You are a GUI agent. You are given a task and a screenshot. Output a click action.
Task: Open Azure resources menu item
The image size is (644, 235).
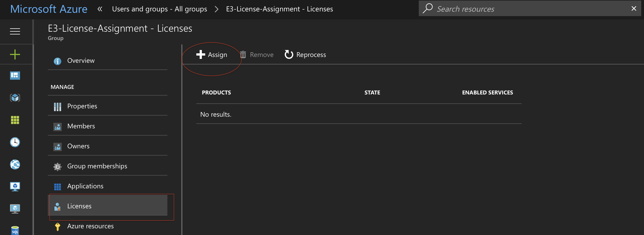(x=108, y=226)
